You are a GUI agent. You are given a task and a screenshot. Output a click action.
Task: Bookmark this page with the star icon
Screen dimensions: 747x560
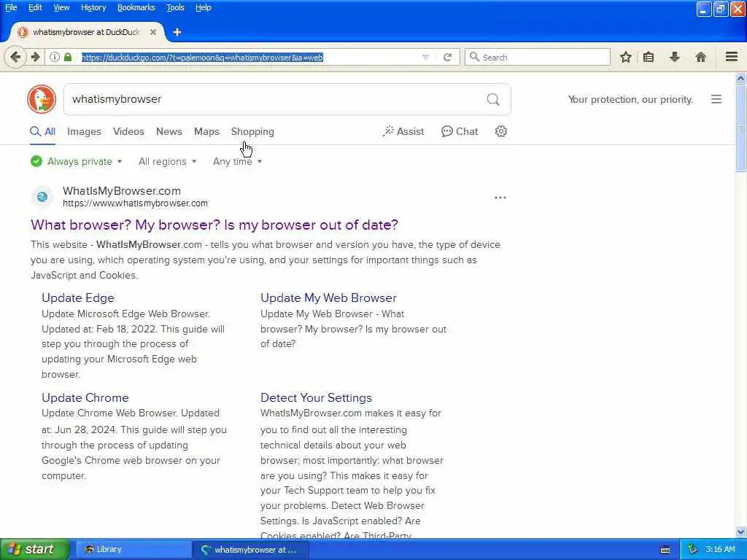[625, 57]
